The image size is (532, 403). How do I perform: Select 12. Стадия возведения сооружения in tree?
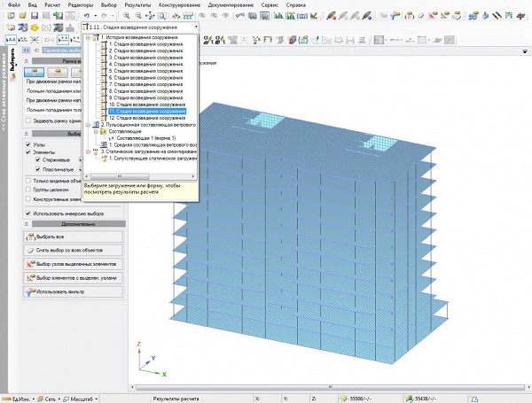[147, 118]
